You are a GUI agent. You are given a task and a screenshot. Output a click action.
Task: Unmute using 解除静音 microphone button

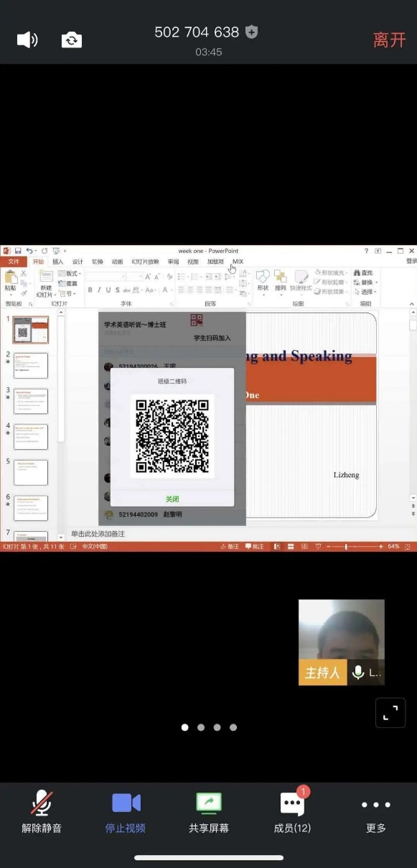pyautogui.click(x=42, y=812)
